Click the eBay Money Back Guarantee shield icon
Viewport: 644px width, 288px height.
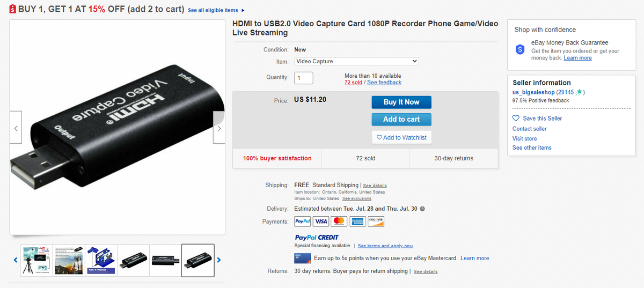(x=519, y=49)
